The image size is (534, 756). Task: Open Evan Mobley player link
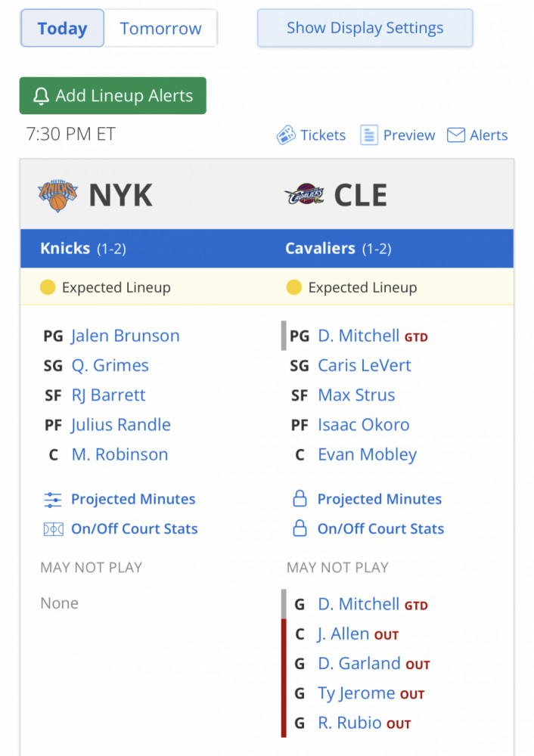point(367,454)
